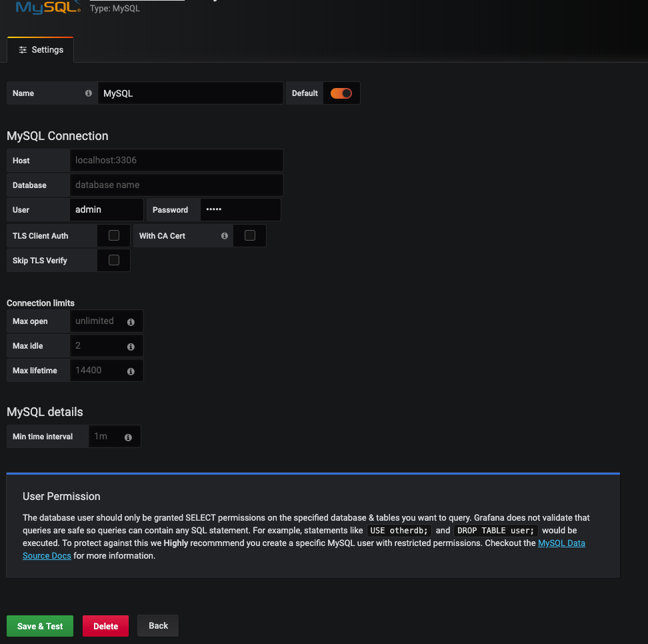Click the 'Default' toggle label
Viewport: 648px width, 644px height.
tap(305, 93)
